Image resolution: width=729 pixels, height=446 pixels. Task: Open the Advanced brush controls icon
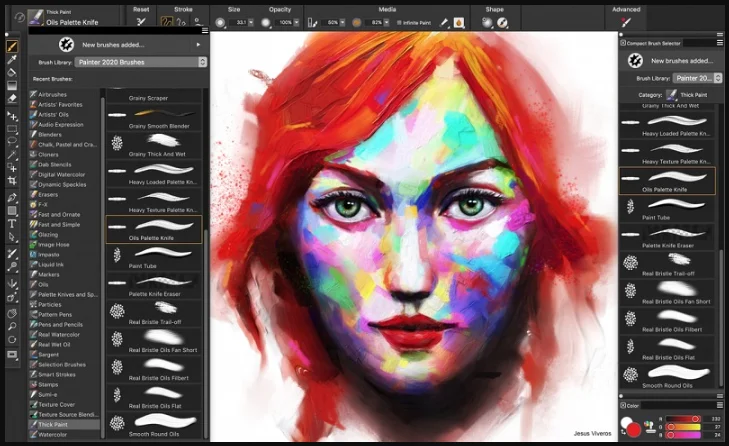point(626,22)
